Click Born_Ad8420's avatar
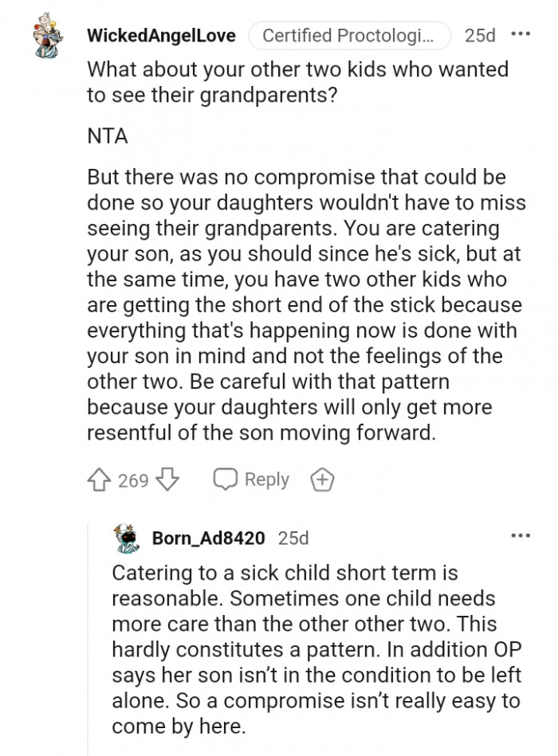Screen dimensions: 558x756 point(125,538)
